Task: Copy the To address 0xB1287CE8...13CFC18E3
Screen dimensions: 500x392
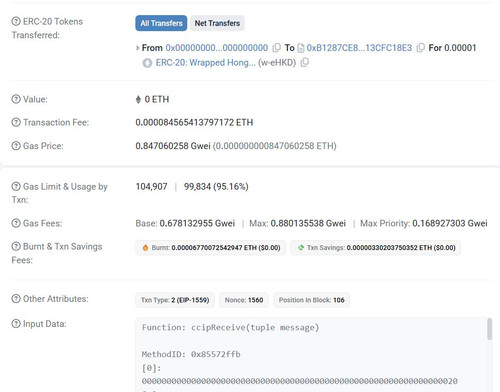Action: (421, 48)
